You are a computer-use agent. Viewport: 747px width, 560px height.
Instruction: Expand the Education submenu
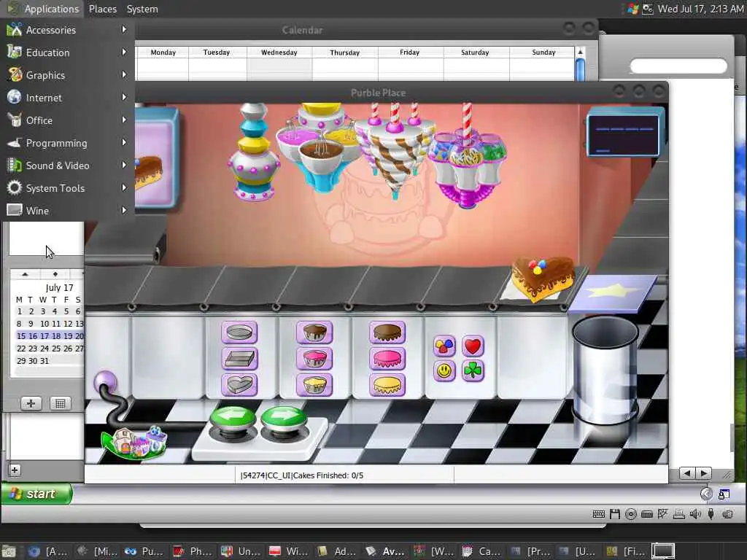point(66,52)
